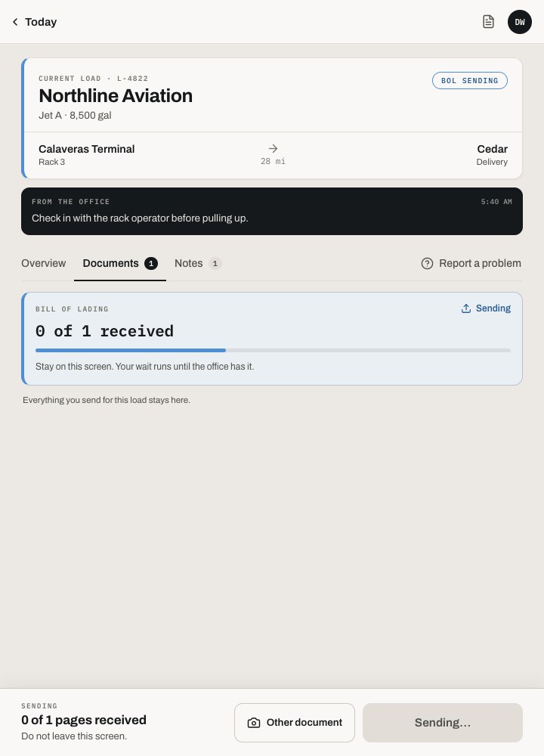Click the Calaveras Terminal pickup location
The height and width of the screenshot is (756, 544).
87,154
